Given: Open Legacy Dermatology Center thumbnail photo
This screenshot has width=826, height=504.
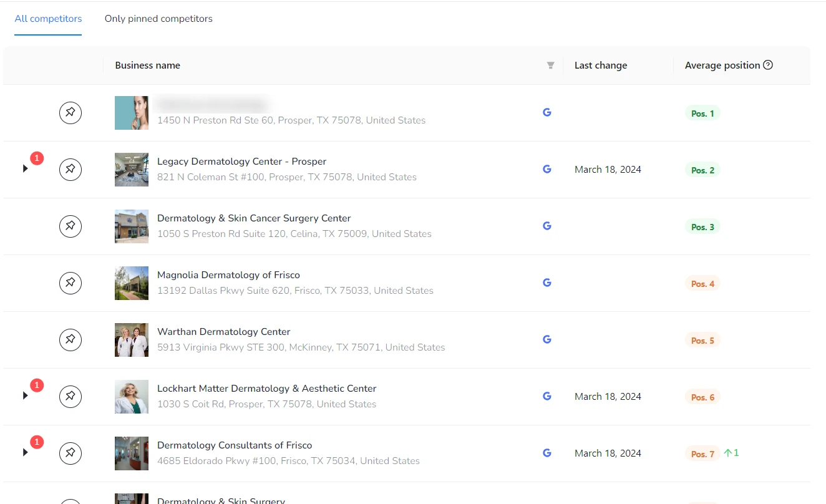Looking at the screenshot, I should click(x=132, y=170).
